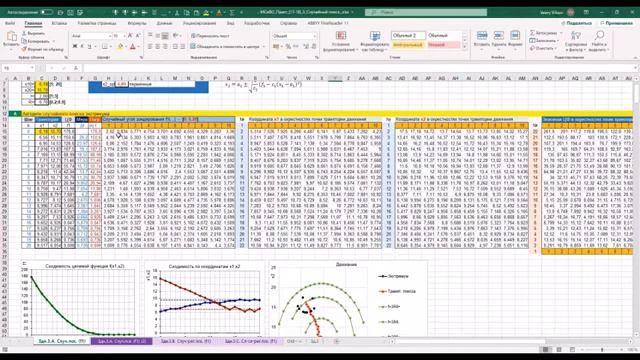
Task: Select the Нейтральный cell style
Action: (x=408, y=44)
